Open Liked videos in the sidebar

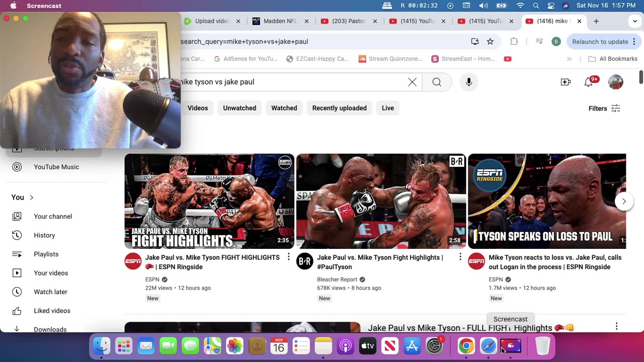click(x=54, y=311)
